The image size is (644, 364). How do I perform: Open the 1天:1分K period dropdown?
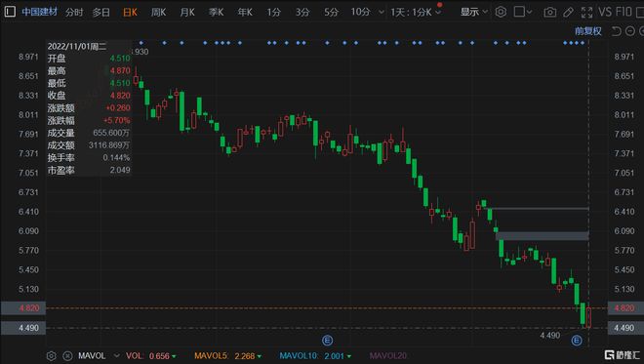[416, 13]
